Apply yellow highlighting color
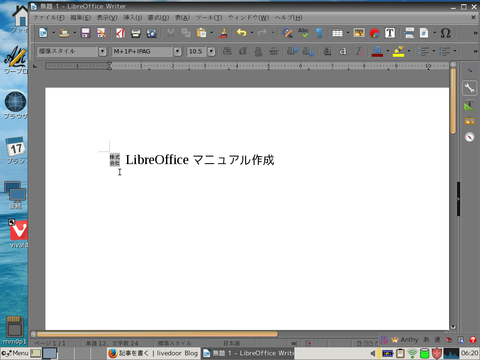This screenshot has height=360, width=480. [399, 51]
